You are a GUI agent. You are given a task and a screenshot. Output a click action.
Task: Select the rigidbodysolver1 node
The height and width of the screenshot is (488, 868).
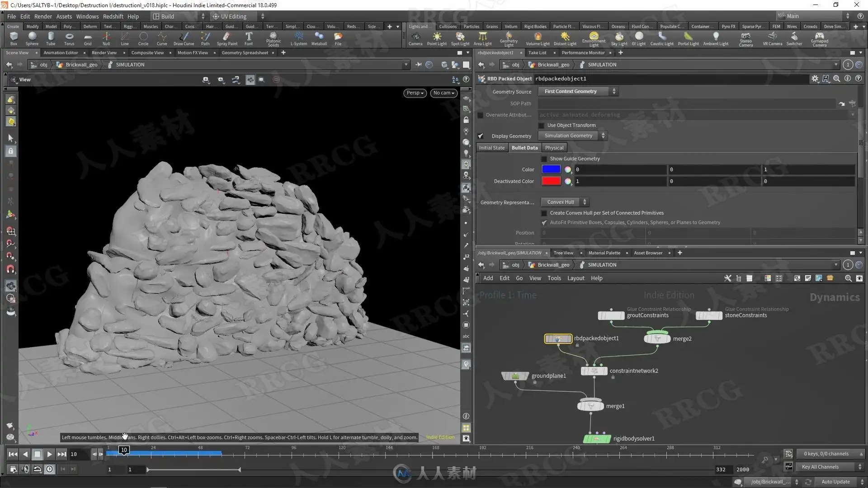(597, 439)
